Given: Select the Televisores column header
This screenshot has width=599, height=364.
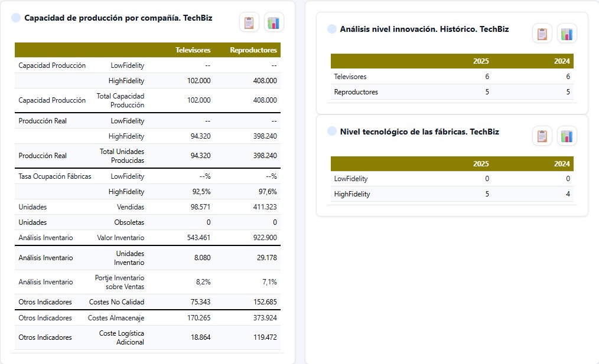Looking at the screenshot, I should point(193,50).
